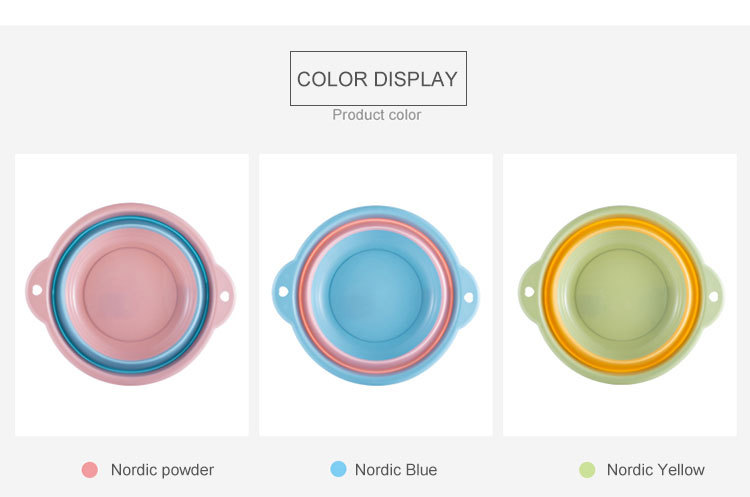This screenshot has height=497, width=750.
Task: Select the green basin product image
Action: point(620,295)
